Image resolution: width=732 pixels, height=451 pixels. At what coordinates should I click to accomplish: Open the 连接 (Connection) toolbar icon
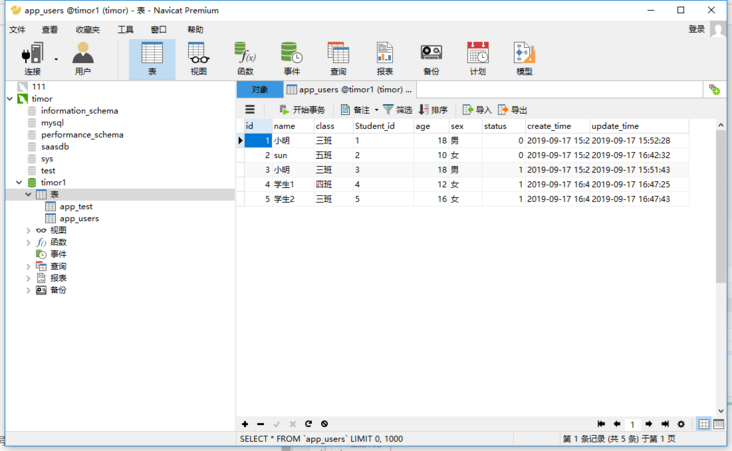pyautogui.click(x=32, y=59)
